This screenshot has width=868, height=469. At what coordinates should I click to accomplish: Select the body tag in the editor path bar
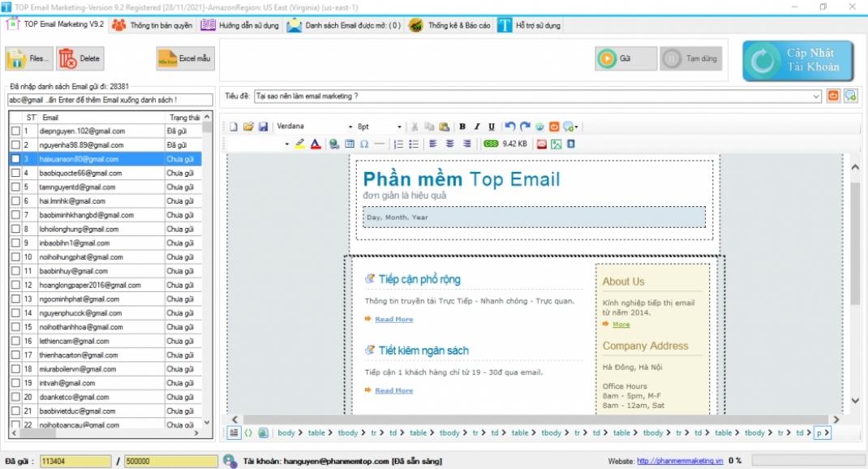288,432
